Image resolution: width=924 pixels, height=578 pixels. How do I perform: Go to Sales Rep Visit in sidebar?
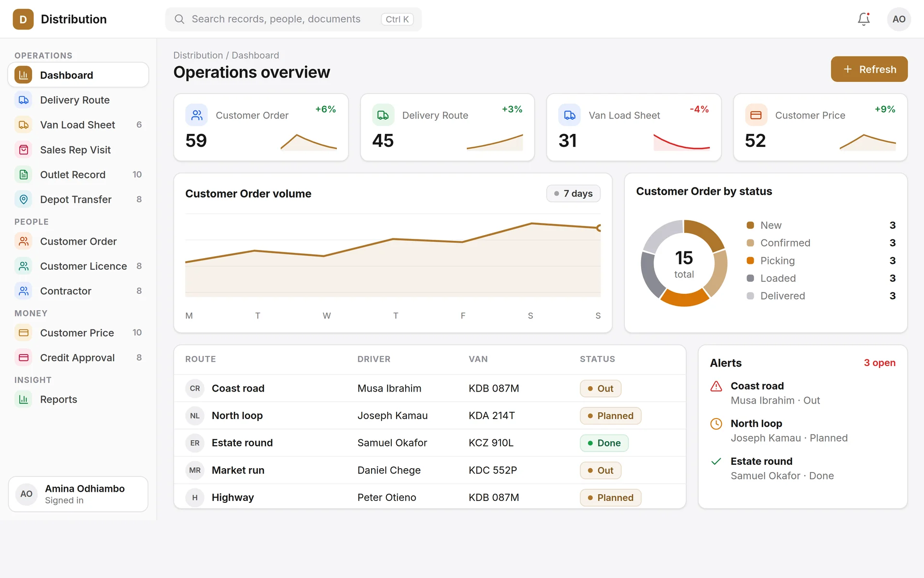[x=78, y=150]
